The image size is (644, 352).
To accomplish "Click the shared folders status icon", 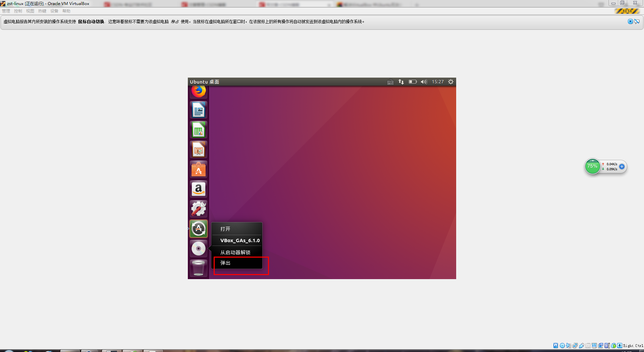I will tap(588, 346).
